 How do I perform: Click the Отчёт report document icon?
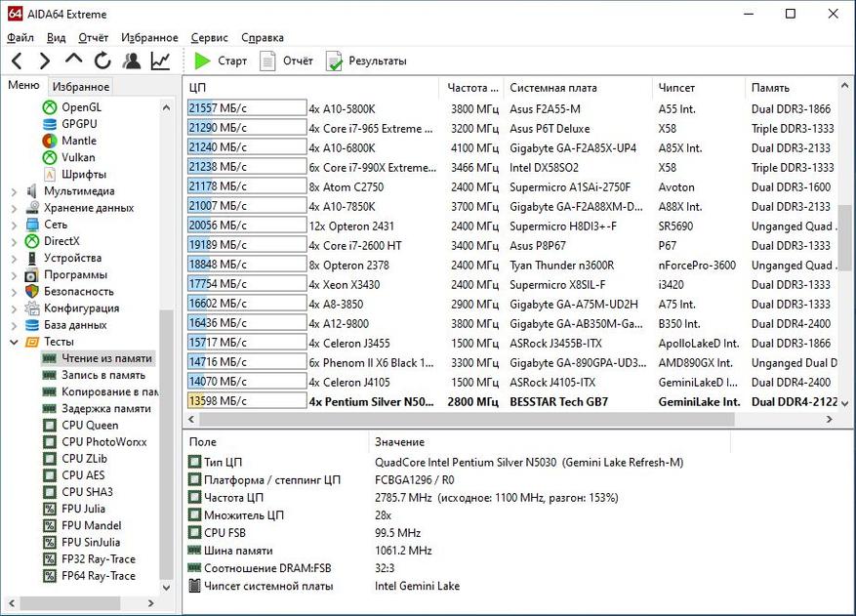(267, 61)
